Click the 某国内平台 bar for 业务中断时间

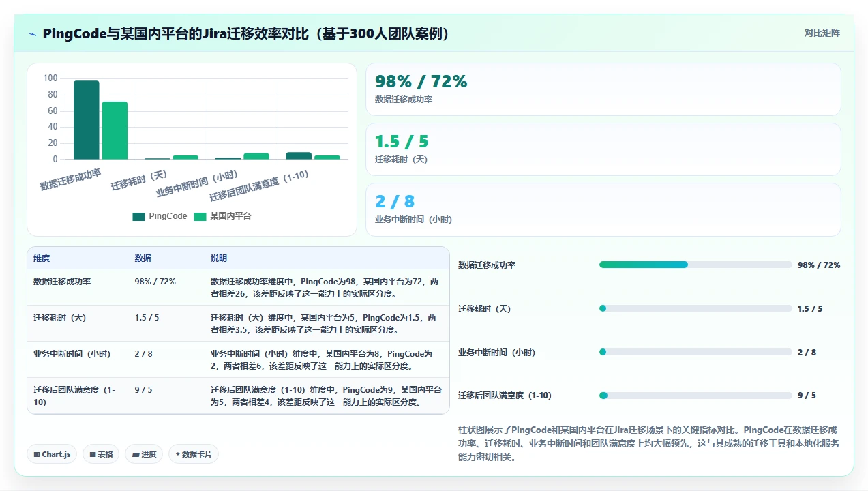(x=256, y=156)
